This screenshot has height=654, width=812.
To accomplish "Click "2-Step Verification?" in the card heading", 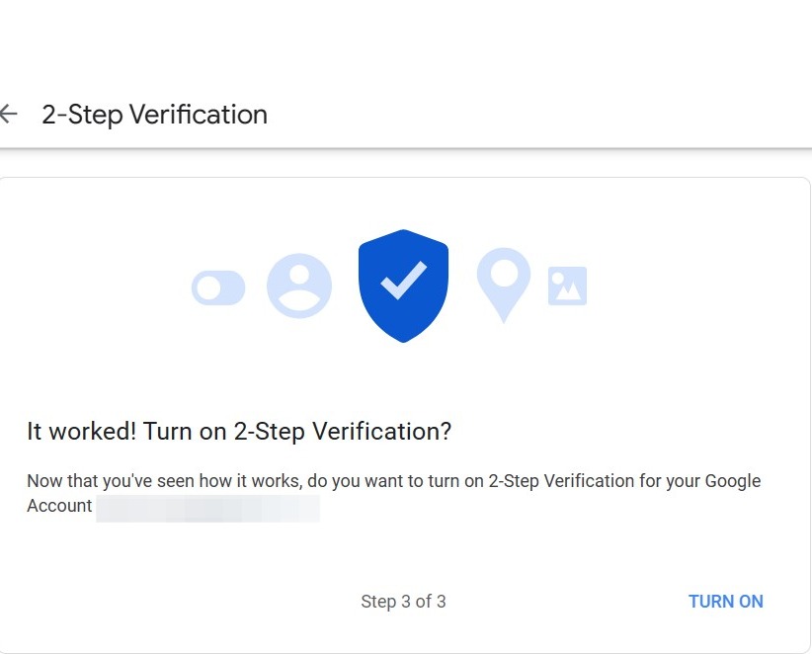I will (x=342, y=432).
